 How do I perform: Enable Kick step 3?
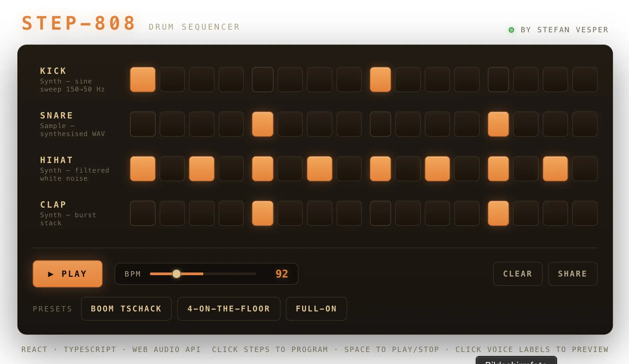202,80
